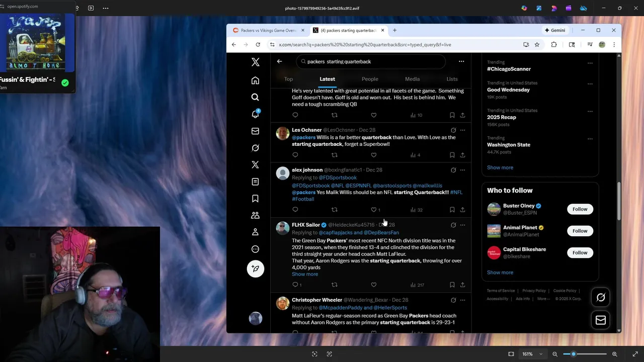Repost alex johnson's post

(335, 210)
